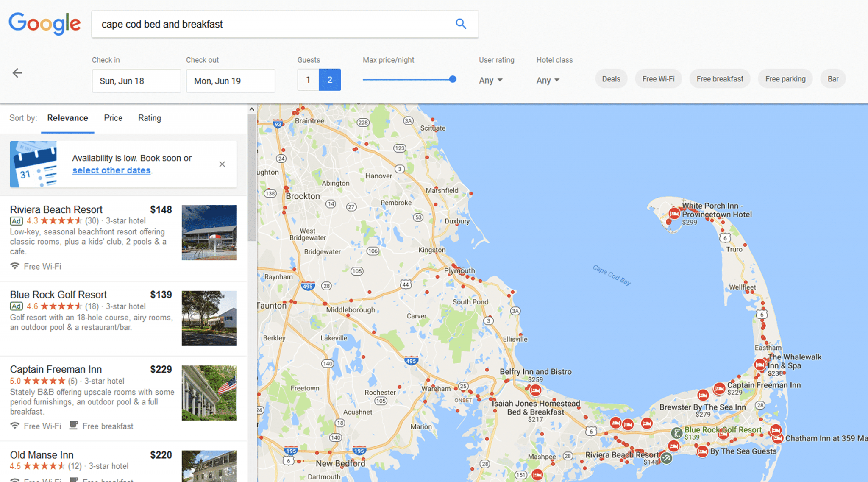Open the Blue Rock Golf Resort photo
Image resolution: width=868 pixels, height=482 pixels.
[209, 318]
